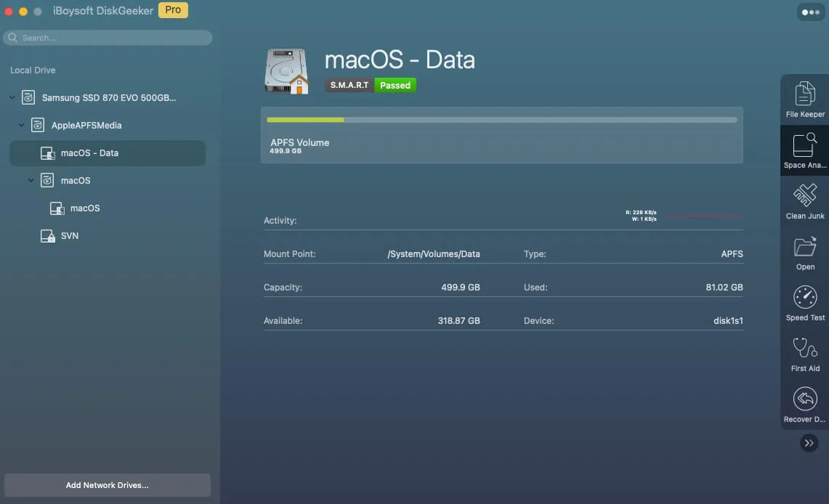Expand the sidebar toolbar double-arrow

(809, 443)
